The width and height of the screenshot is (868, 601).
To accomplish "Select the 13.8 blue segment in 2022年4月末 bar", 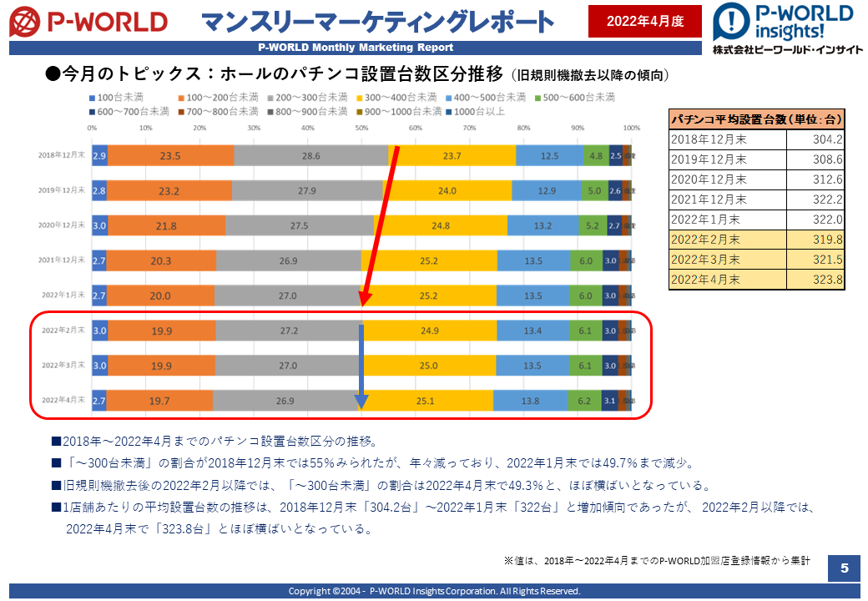I will 530,401.
